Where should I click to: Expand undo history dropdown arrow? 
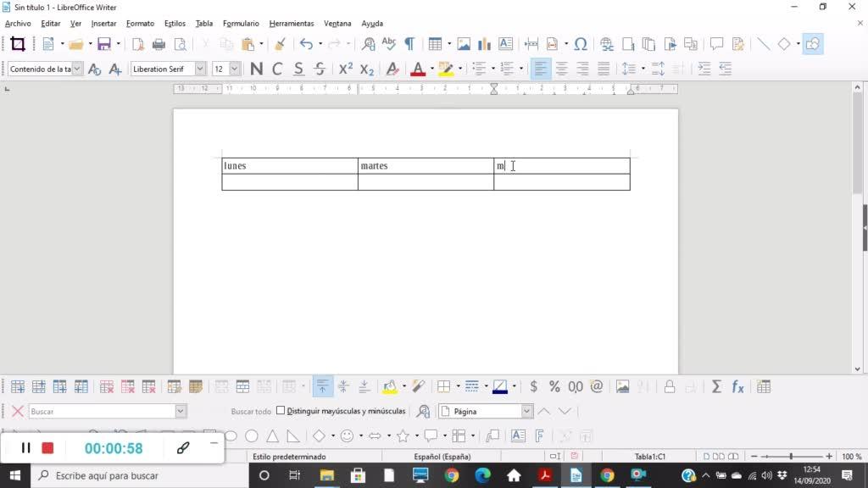320,44
